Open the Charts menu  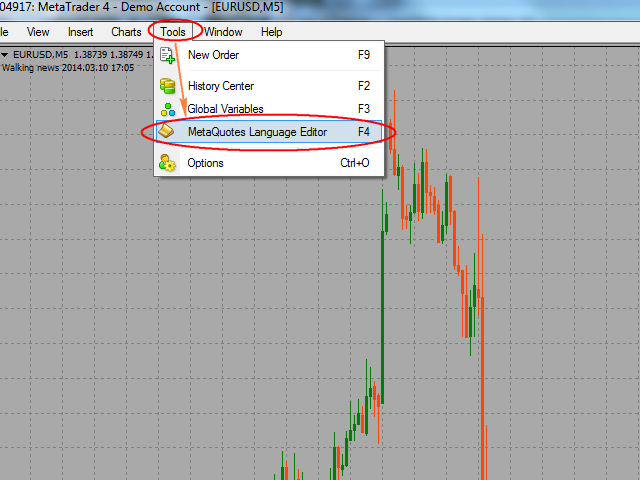(126, 32)
